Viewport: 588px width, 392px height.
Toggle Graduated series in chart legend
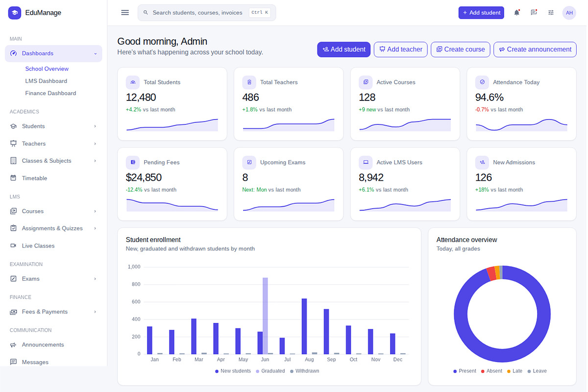tap(270, 371)
